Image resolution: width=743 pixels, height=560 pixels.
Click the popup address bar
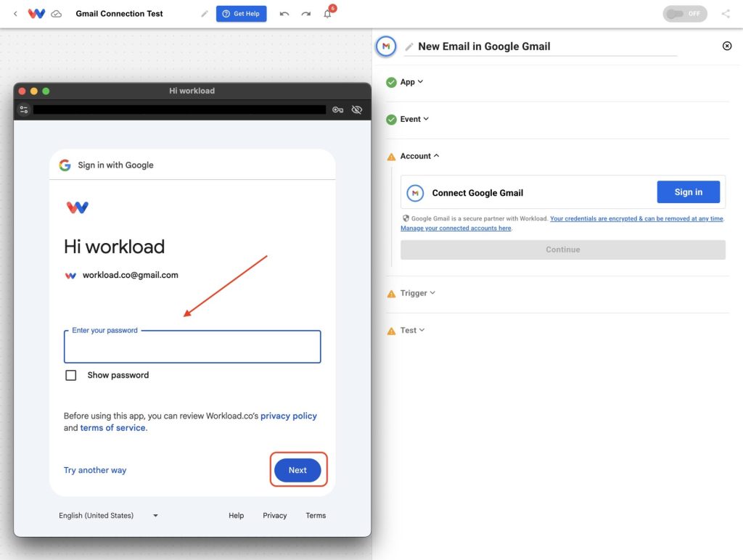point(180,110)
